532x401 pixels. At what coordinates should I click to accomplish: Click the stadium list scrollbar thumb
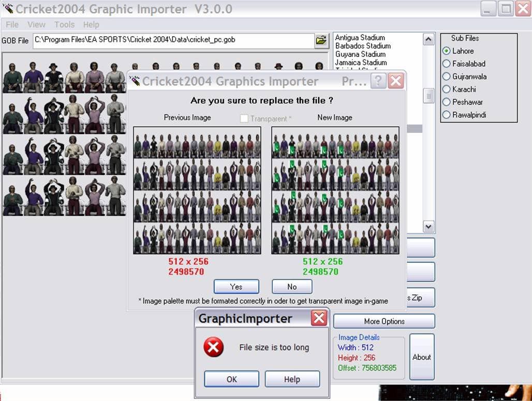coord(428,96)
